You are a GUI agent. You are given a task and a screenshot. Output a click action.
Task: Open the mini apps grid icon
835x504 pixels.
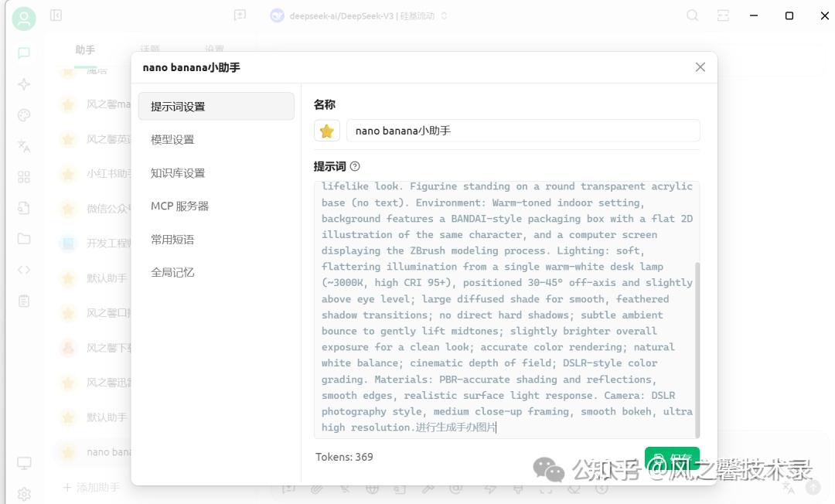(24, 177)
